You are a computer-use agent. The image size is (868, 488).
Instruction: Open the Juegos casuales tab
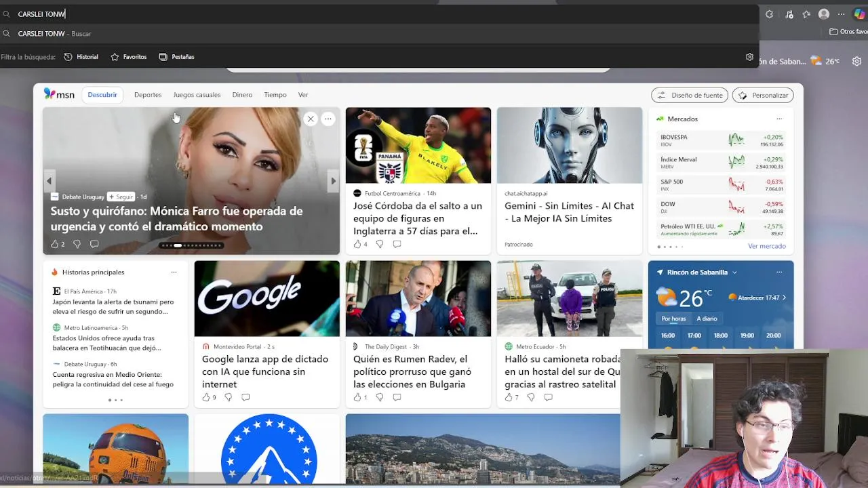197,95
